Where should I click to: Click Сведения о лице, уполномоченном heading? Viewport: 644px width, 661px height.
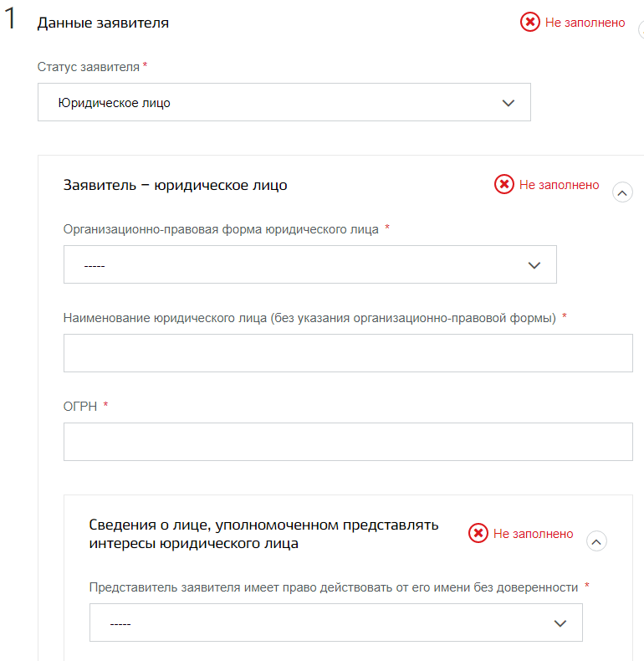(263, 534)
